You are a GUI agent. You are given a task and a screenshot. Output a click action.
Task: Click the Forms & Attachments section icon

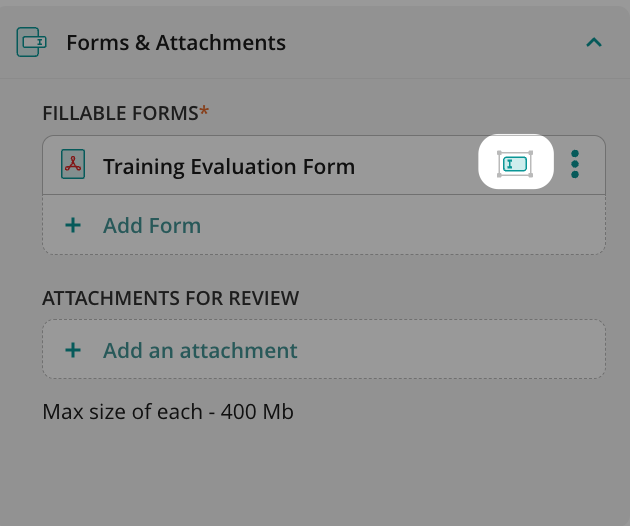[x=32, y=42]
